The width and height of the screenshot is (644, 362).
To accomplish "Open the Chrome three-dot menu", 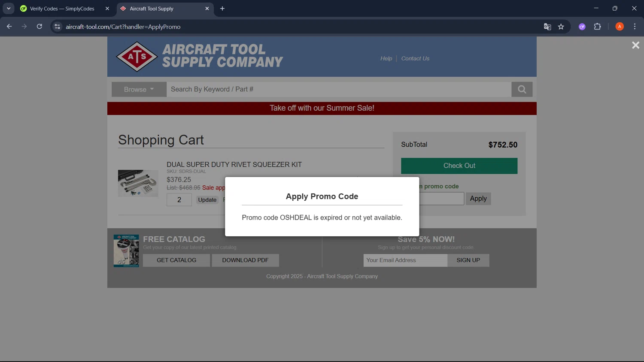I will click(x=635, y=27).
